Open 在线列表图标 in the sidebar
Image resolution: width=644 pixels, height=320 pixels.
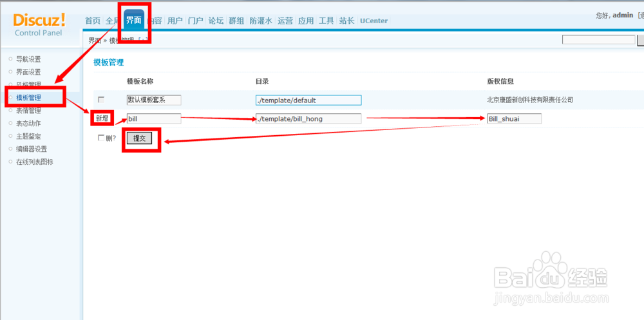coord(35,162)
